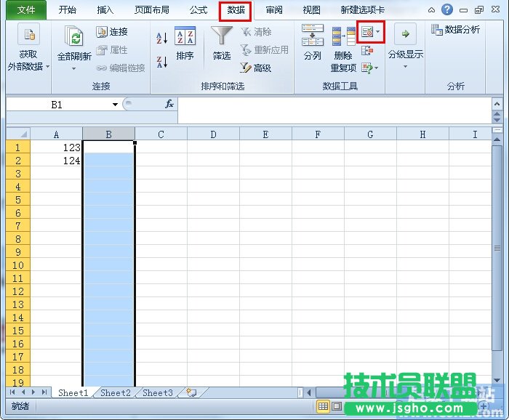Switch to the Home tab (开始)
The height and width of the screenshot is (420, 509).
pos(67,10)
